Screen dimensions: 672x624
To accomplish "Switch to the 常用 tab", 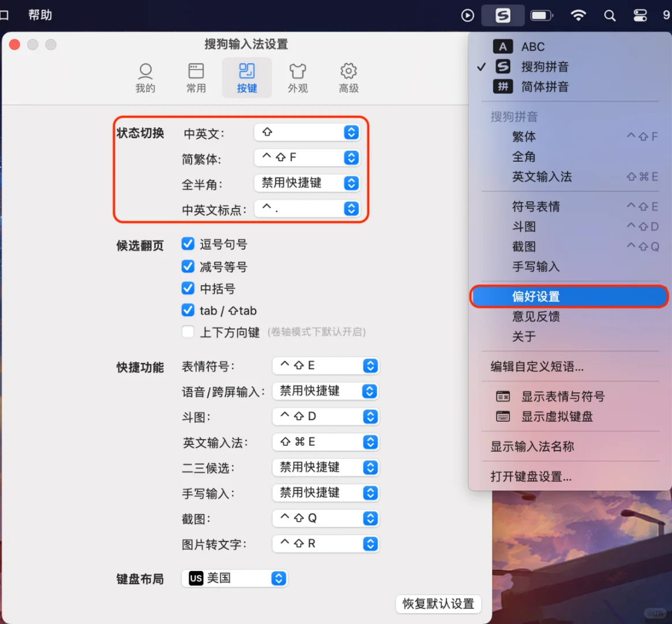I will click(196, 77).
